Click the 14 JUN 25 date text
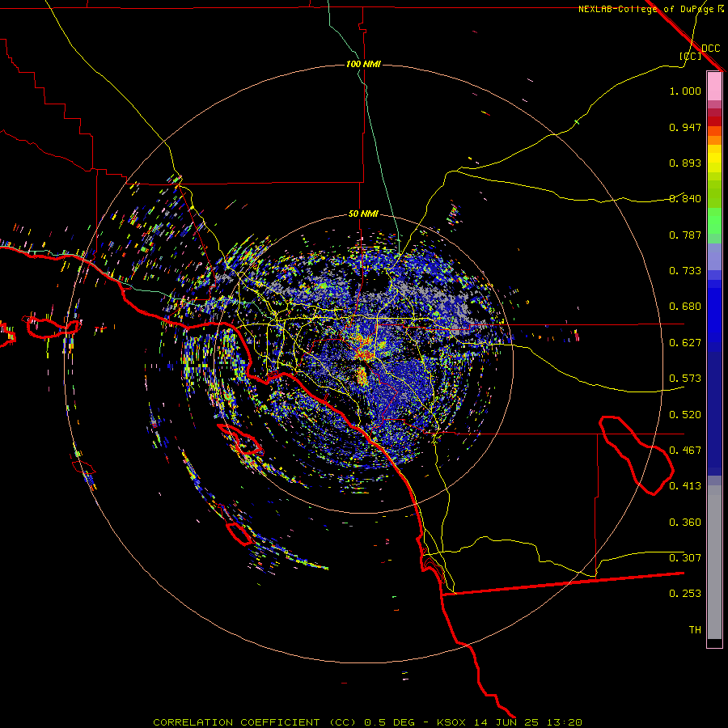This screenshot has height=728, width=728. [506, 722]
